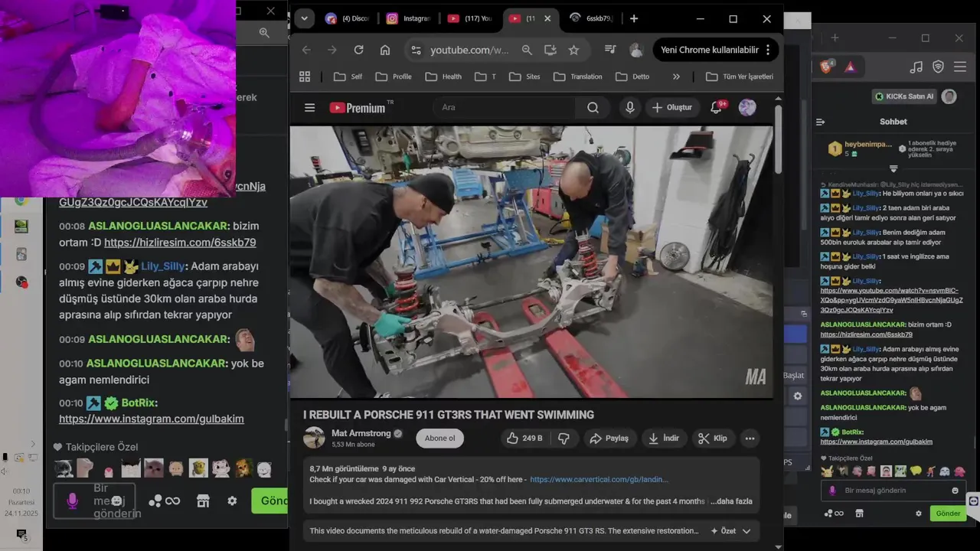This screenshot has height=551, width=980.
Task: Open the carvertical.com link in description
Action: pos(599,480)
